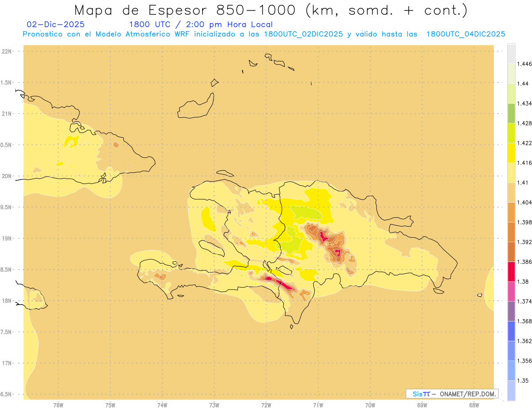The width and height of the screenshot is (532, 411).
Task: Click the "22N" latitude label
Action: 7,51
